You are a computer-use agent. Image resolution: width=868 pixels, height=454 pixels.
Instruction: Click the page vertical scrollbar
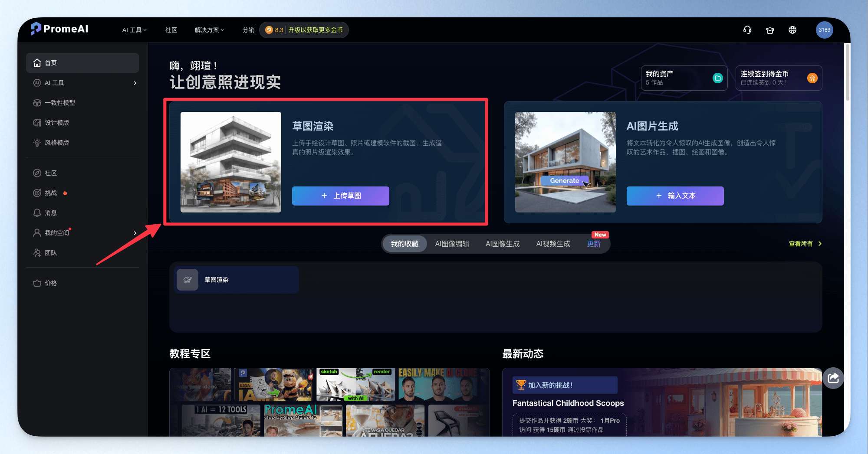pos(847,72)
